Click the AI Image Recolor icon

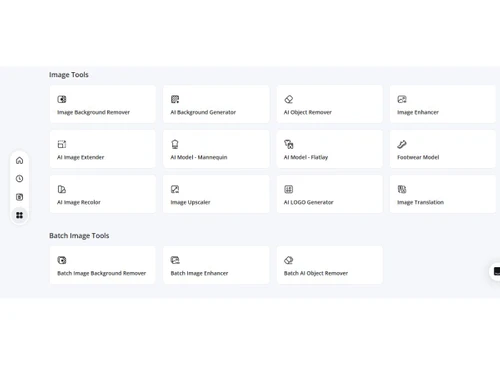(x=62, y=189)
